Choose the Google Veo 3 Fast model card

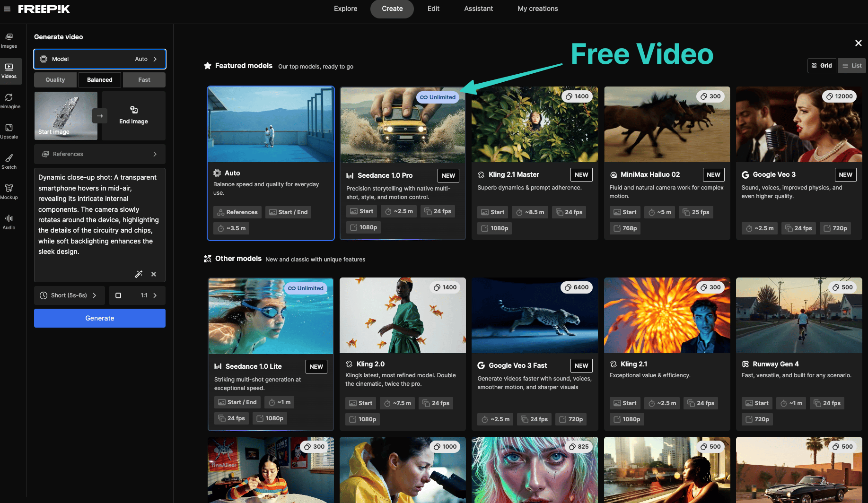pyautogui.click(x=535, y=354)
